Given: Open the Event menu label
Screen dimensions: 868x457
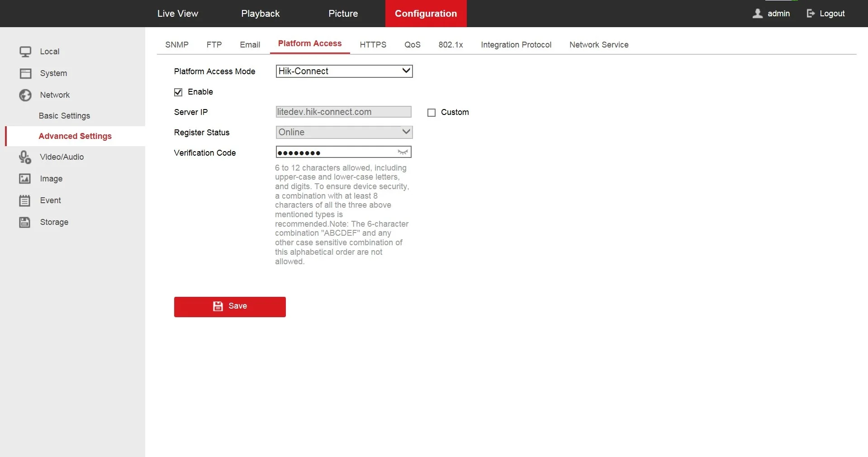Looking at the screenshot, I should (x=50, y=200).
